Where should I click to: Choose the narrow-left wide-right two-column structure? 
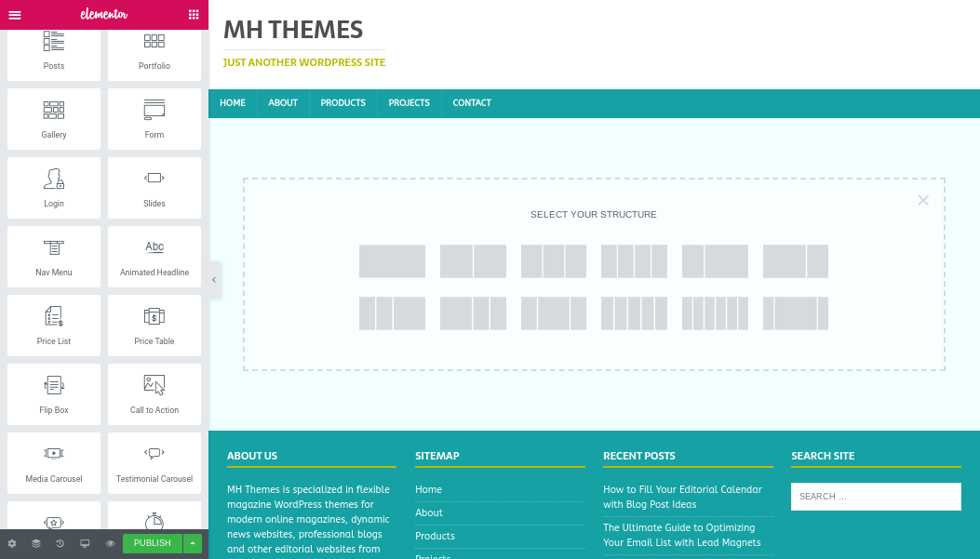[715, 261]
